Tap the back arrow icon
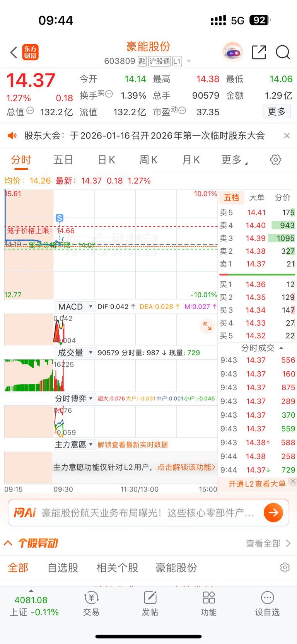Image resolution: width=297 pixels, height=644 pixels. tap(14, 52)
